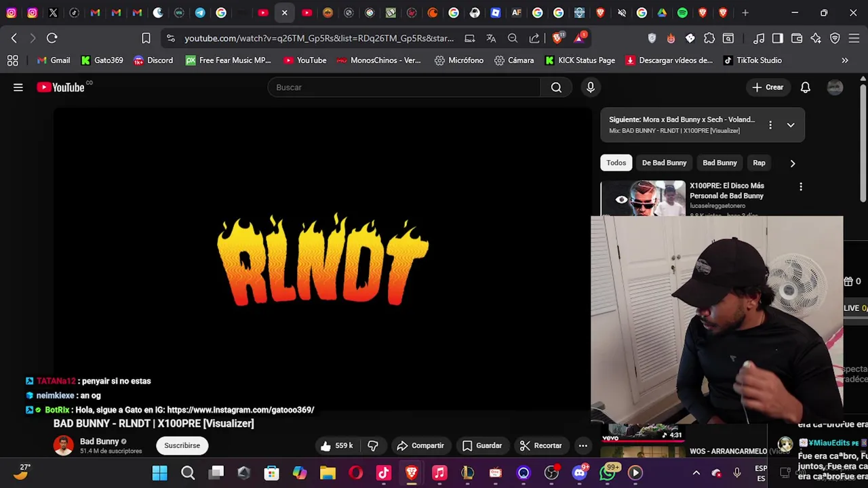Open Brave VPN shield icon
Viewport: 868px width, 488px height.
click(835, 39)
